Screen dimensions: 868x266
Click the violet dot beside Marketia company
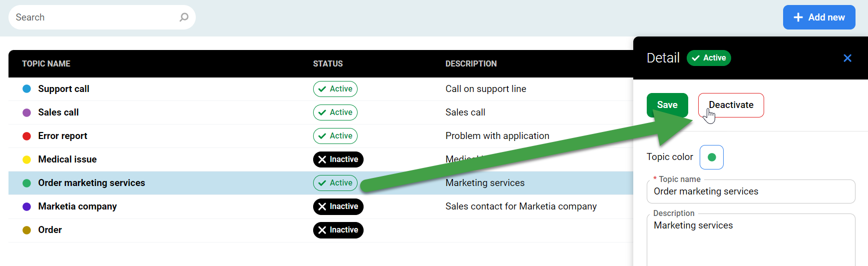(27, 206)
